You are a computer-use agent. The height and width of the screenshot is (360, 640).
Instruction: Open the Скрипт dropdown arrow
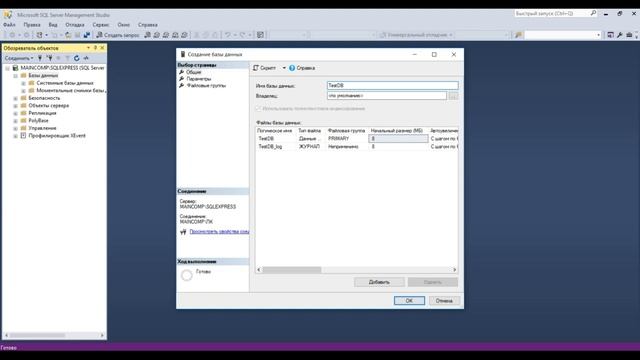pyautogui.click(x=284, y=68)
